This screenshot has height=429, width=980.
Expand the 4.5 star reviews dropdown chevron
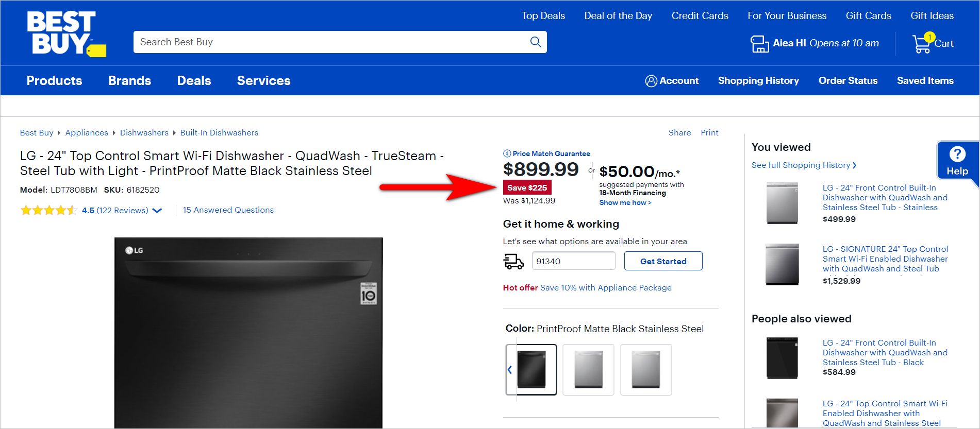click(157, 210)
